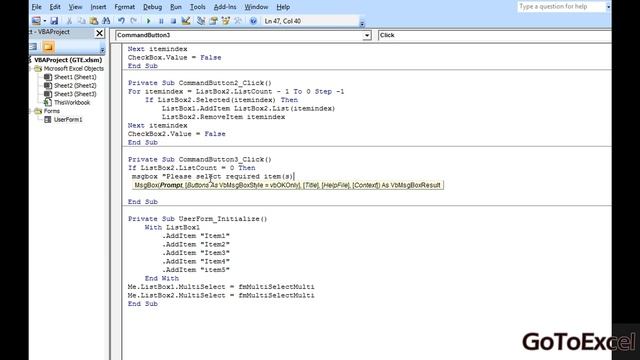The height and width of the screenshot is (360, 640).
Task: Click 'msgbox "Please select required item(s)' line
Action: point(213,176)
